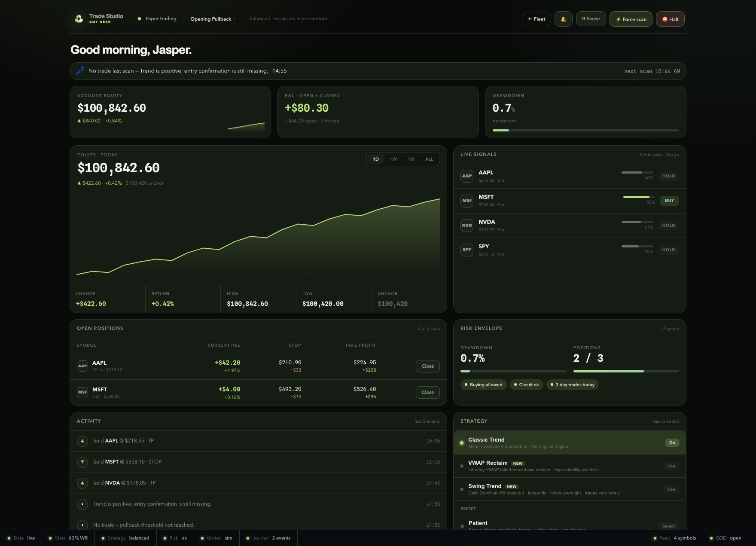
Task: Click Strategy balanced status item
Action: click(x=125, y=538)
